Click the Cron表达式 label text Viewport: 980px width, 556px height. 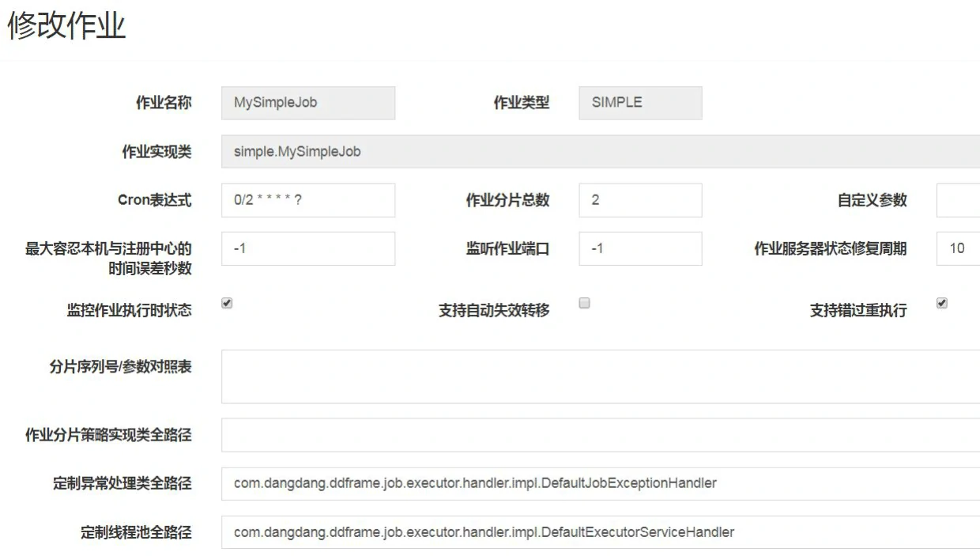click(154, 200)
